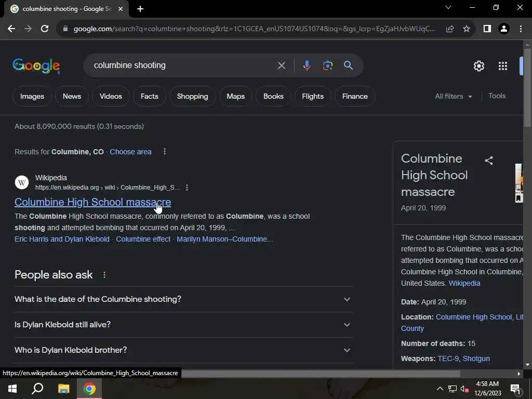Select the Finance filter chip

355,96
